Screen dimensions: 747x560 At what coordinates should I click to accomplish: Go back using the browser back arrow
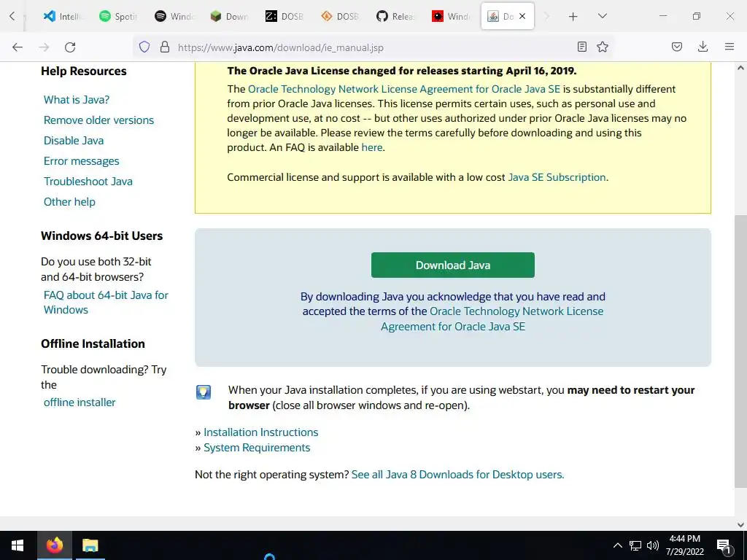click(x=18, y=47)
